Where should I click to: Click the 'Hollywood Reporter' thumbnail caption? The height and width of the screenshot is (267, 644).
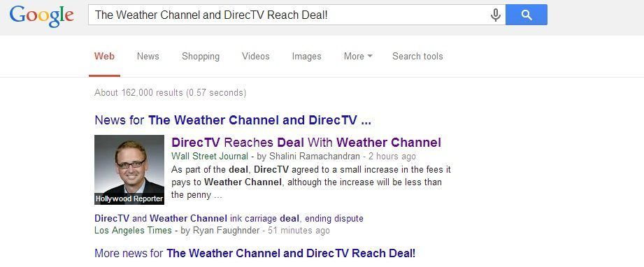[x=129, y=199]
